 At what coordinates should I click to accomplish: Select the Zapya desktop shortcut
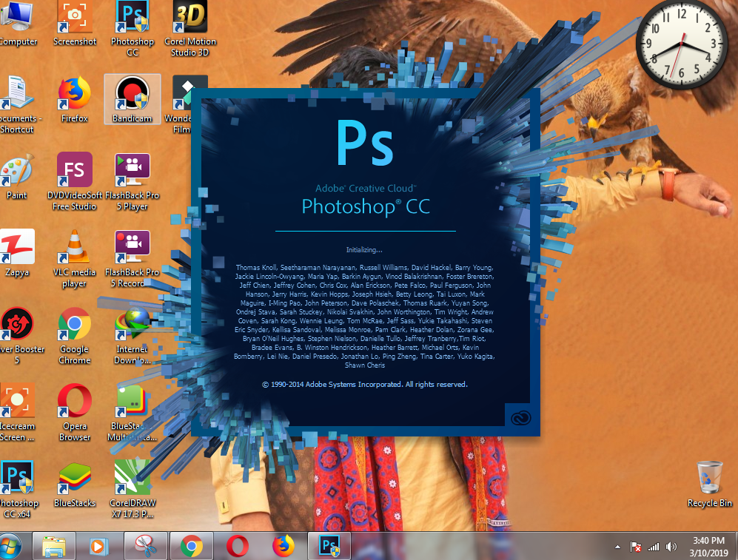point(17,253)
